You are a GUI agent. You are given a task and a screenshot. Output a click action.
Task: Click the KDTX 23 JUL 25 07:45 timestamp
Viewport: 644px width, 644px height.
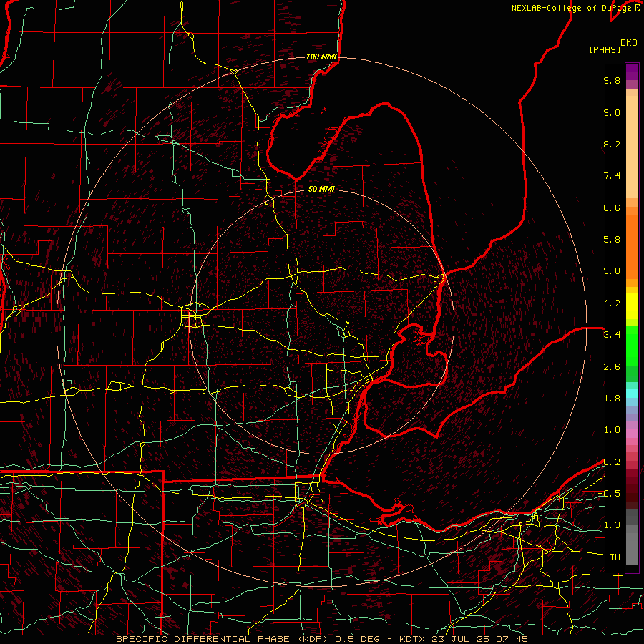point(464,639)
